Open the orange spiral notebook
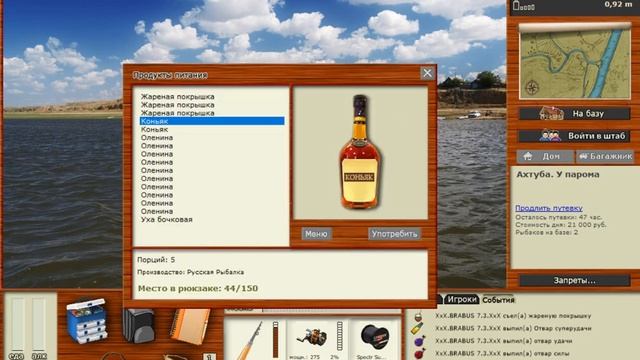The image size is (640, 360). [x=190, y=326]
